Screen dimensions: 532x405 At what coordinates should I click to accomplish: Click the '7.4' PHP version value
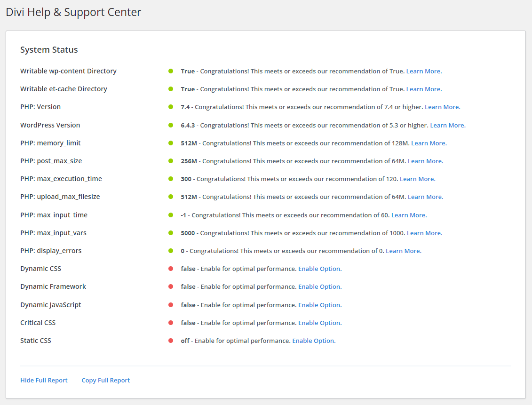(185, 107)
